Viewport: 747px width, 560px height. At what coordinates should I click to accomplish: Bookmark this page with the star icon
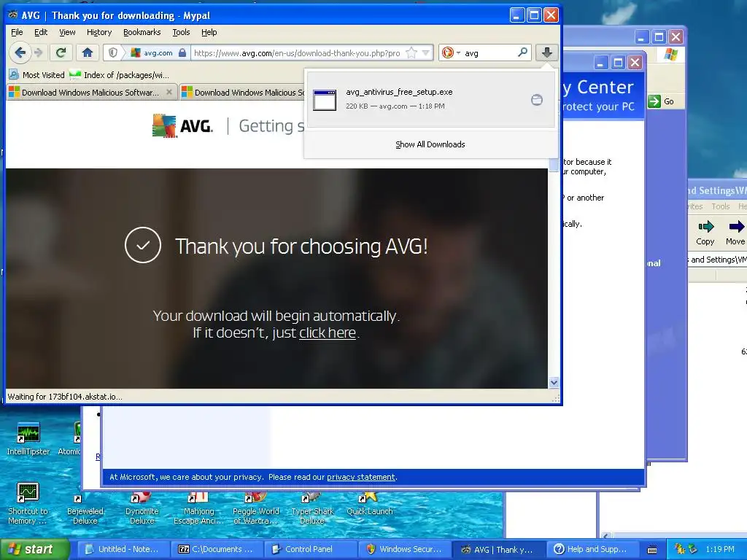click(x=411, y=52)
